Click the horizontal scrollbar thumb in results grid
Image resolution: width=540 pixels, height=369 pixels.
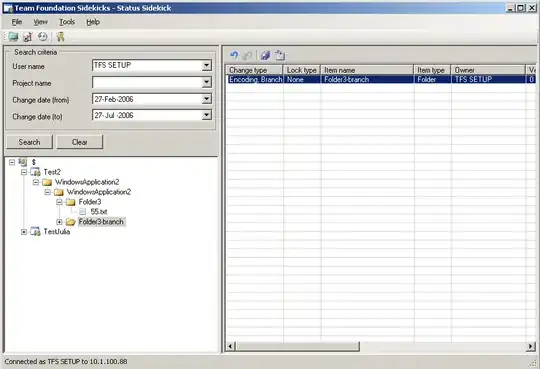[298, 346]
